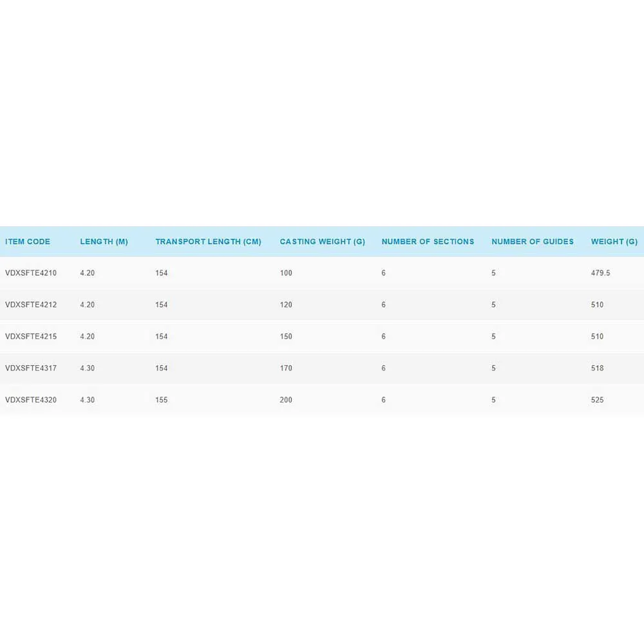Screen dimensions: 644x644
Task: Click the 479.5 weight value
Action: pos(600,273)
